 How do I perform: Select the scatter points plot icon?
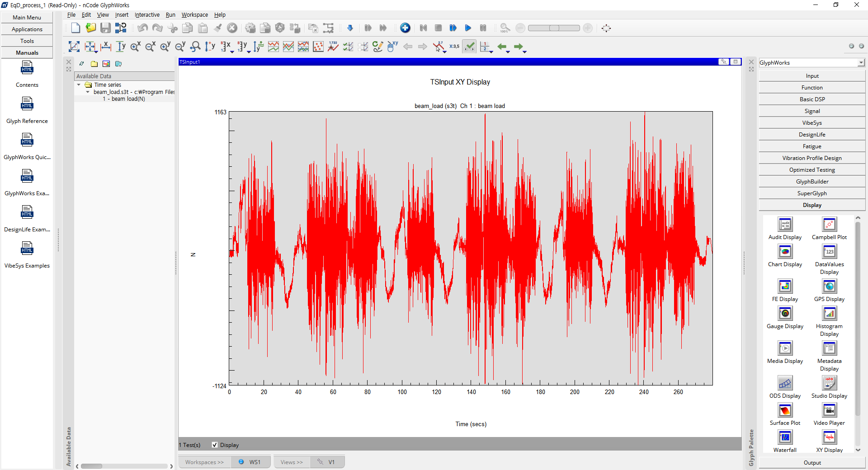point(318,47)
